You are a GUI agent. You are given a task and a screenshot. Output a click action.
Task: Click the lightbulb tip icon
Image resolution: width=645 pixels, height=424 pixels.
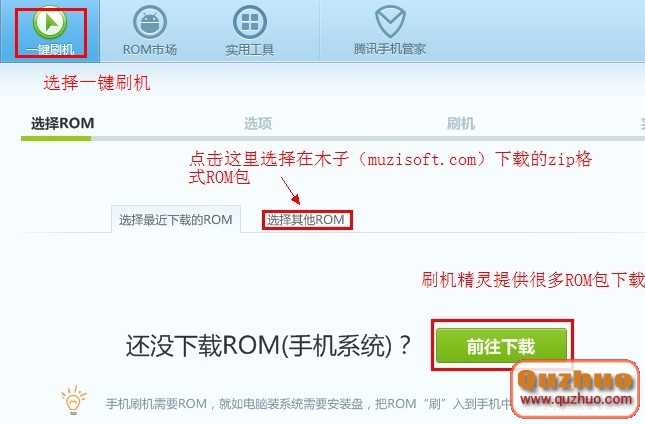pos(74,400)
